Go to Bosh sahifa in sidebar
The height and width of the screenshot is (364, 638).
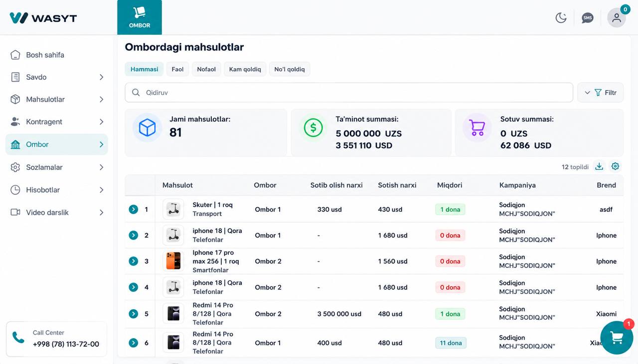click(x=56, y=55)
